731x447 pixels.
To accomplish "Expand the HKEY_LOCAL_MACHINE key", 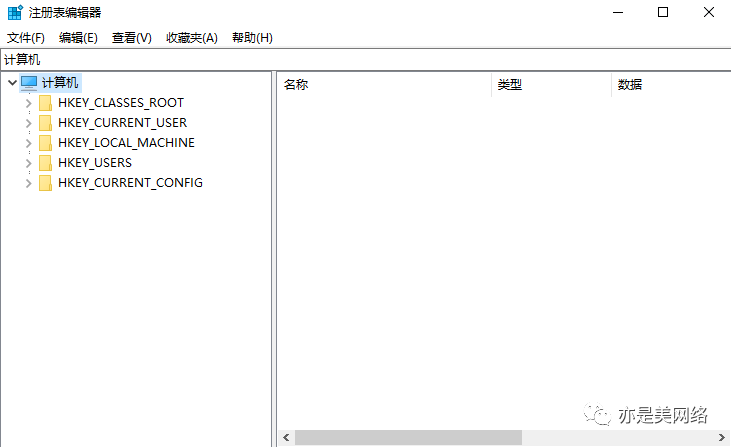I will point(28,143).
